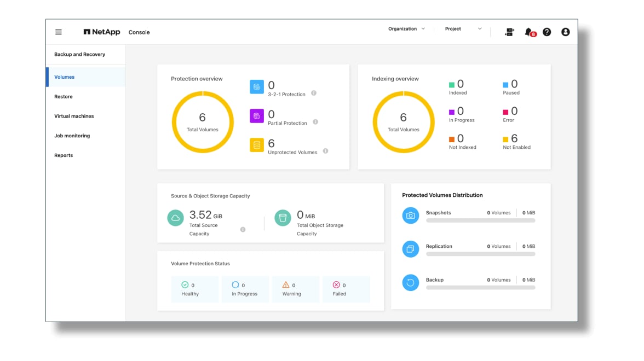This screenshot has width=644, height=361.
Task: Click the green Indexed color swatch
Action: click(452, 85)
